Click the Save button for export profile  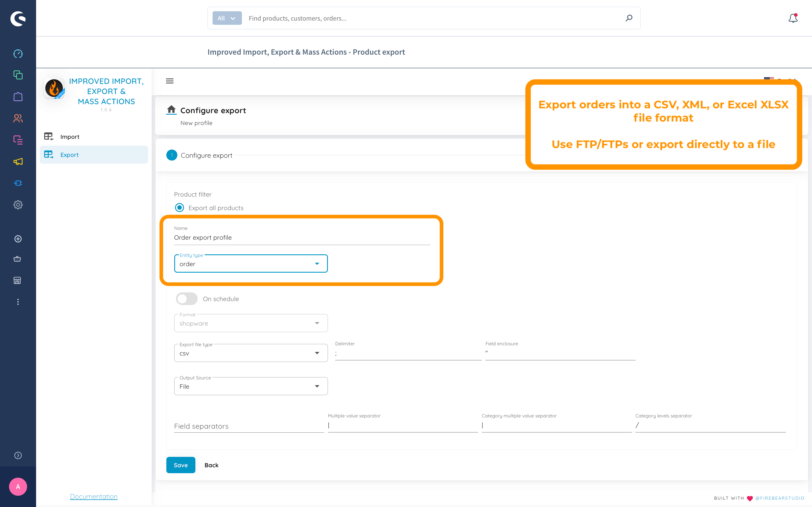pos(181,465)
